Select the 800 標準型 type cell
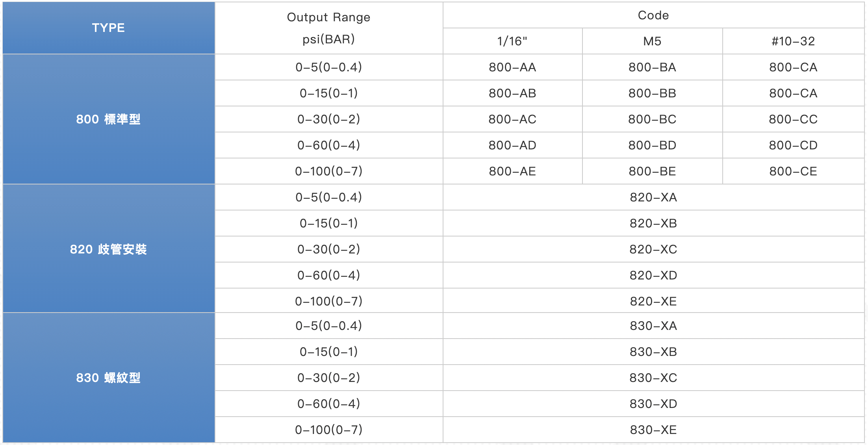868x445 pixels. click(x=109, y=119)
